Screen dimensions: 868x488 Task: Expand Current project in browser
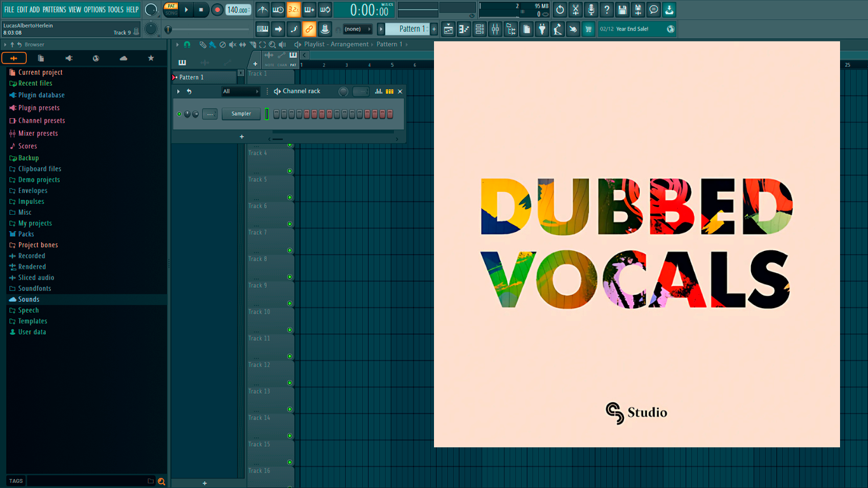40,72
